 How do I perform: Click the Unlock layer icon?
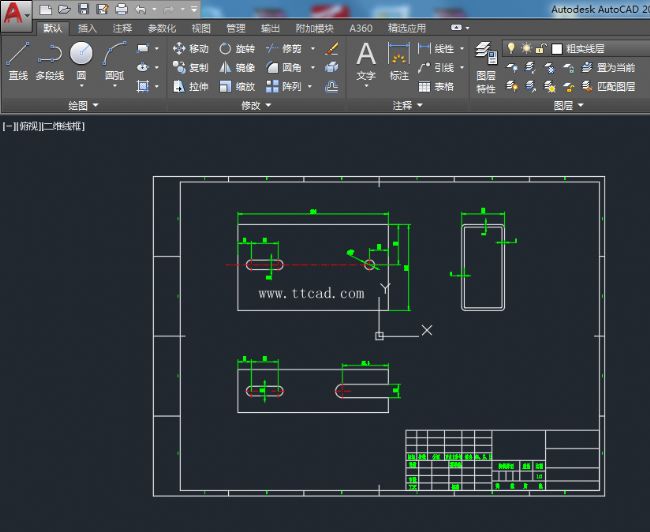(568, 86)
